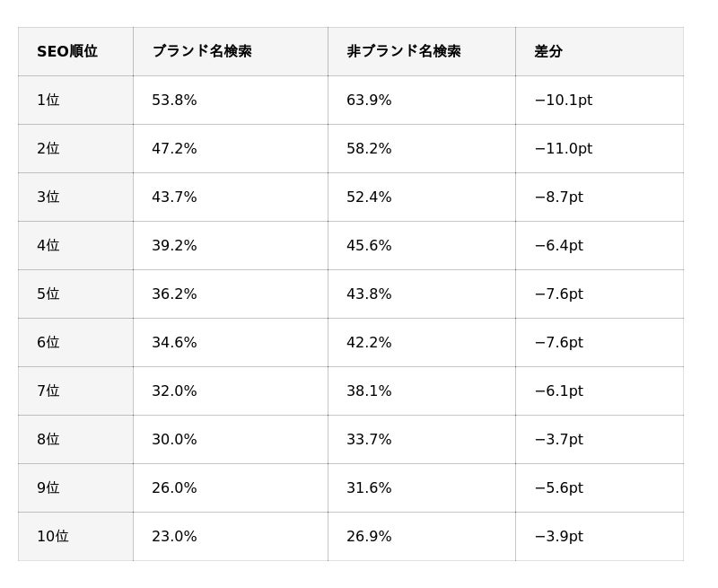Select the 1位 row label
The width and height of the screenshot is (718, 588).
[75, 100]
